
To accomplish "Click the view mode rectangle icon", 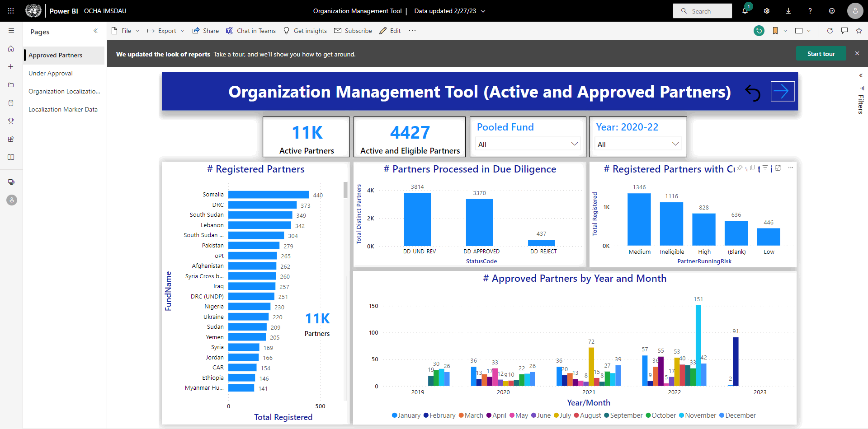I will tap(799, 31).
